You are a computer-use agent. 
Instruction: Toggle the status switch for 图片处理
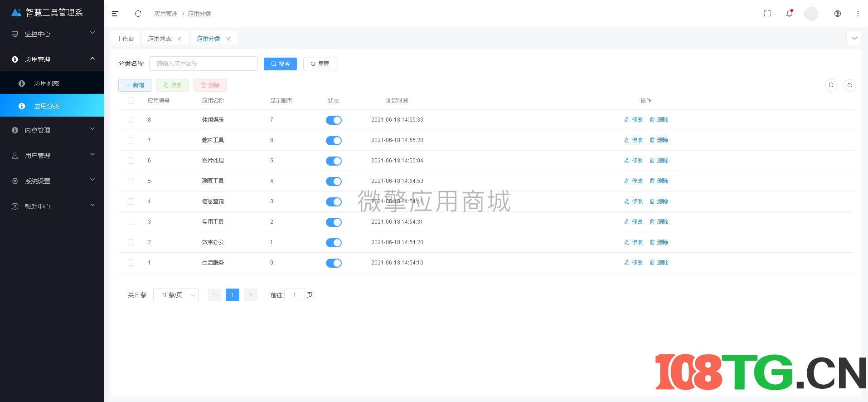pos(334,161)
